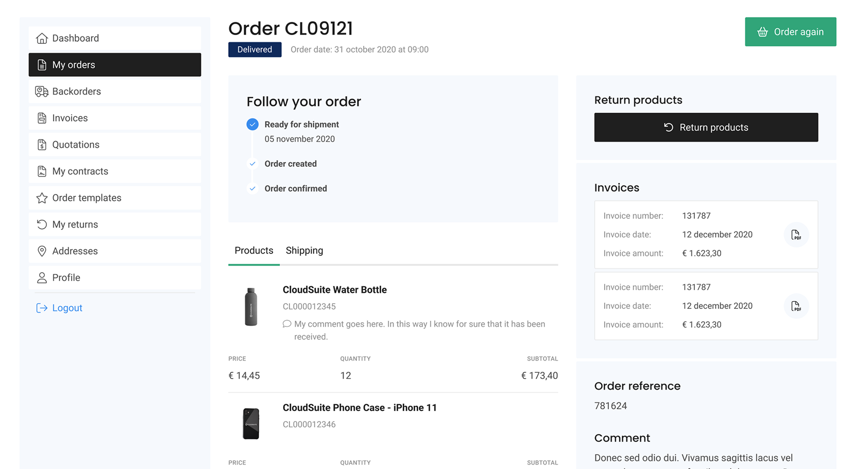The image size is (868, 469).
Task: Download first invoice PDF
Action: pos(796,235)
